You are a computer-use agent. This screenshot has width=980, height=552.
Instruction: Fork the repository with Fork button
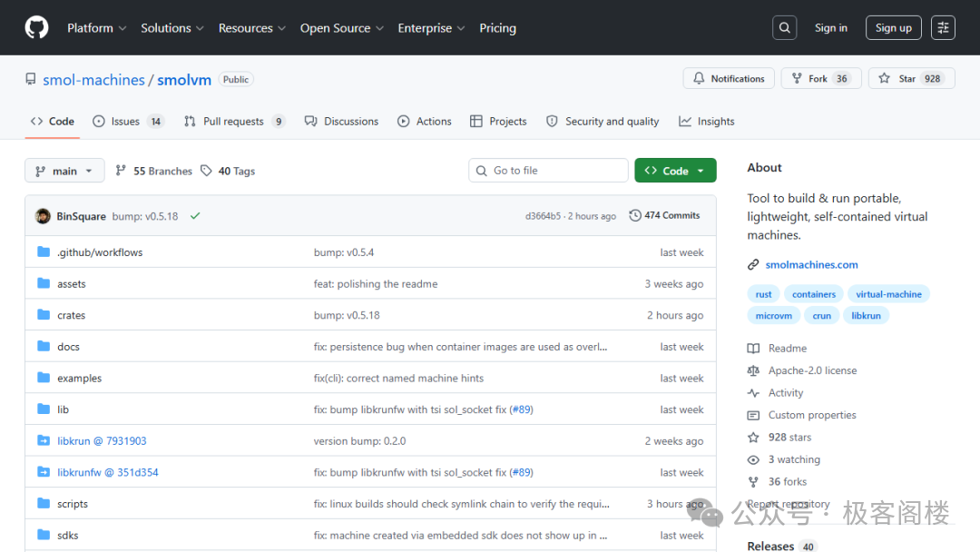pos(820,78)
